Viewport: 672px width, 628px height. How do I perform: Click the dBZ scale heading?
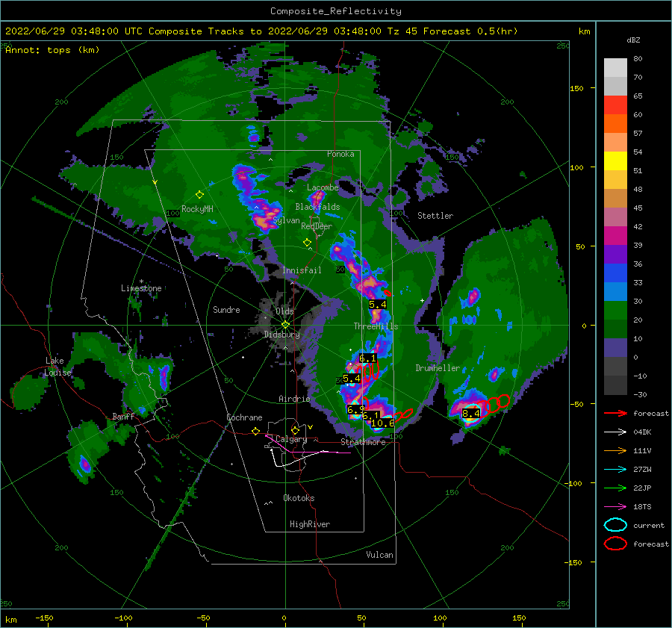point(633,40)
